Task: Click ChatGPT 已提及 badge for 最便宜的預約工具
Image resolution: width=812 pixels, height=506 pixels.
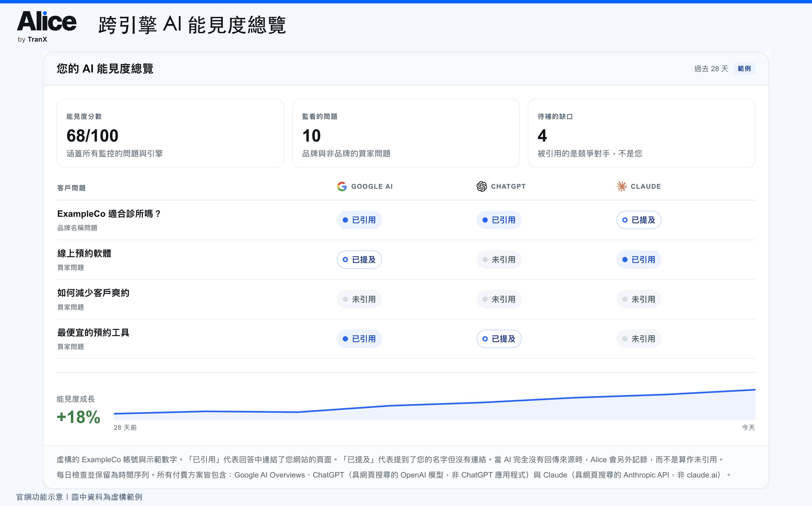Action: click(499, 339)
